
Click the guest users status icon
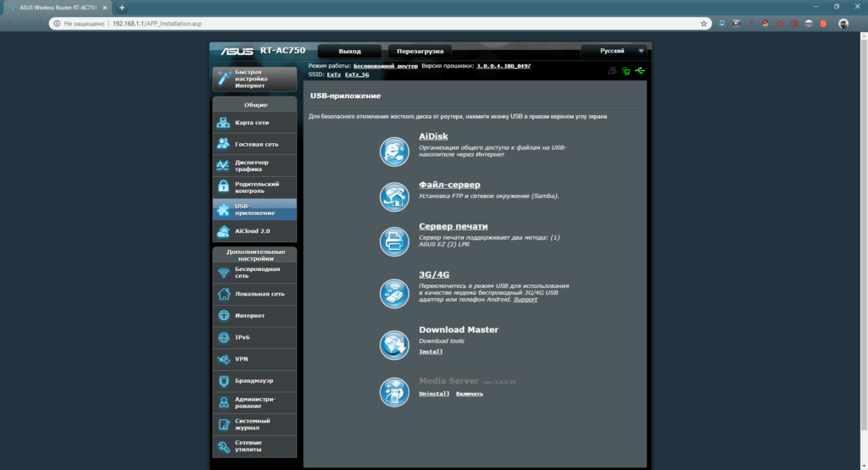click(x=612, y=71)
